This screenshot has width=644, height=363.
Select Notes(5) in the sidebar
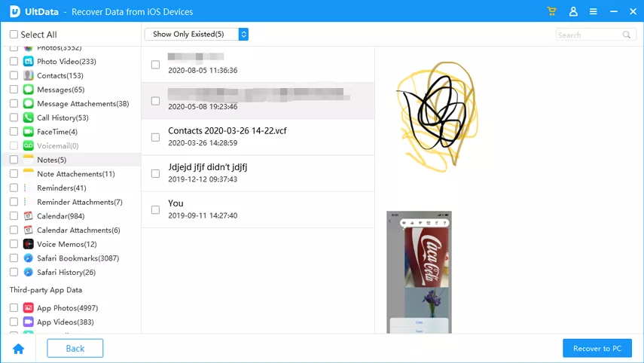(x=51, y=160)
